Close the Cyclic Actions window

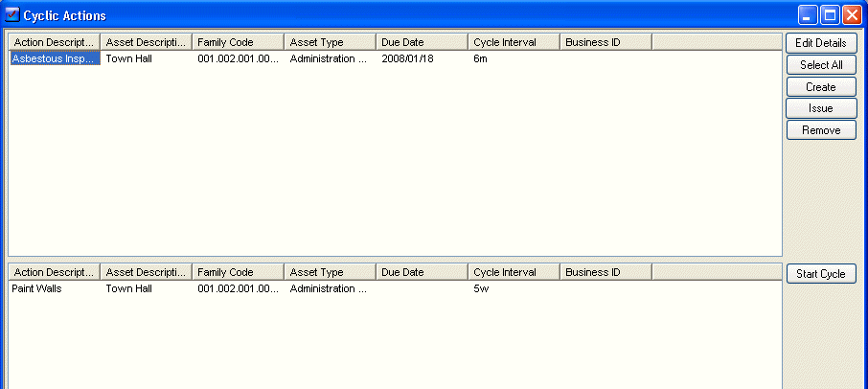(852, 15)
